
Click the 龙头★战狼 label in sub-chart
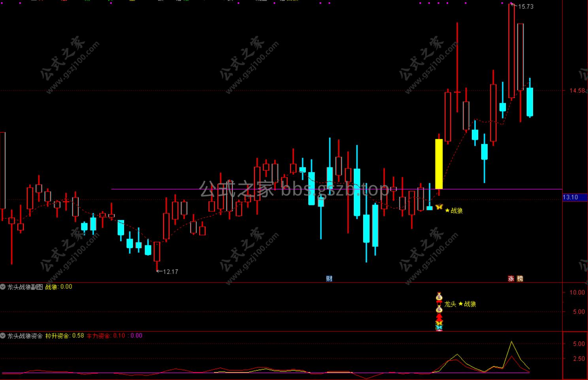(460, 304)
